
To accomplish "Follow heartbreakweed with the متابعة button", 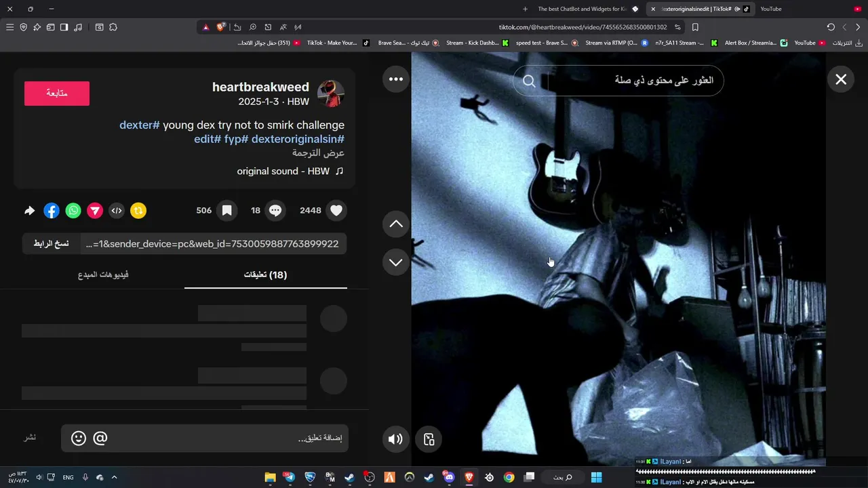I will tap(57, 94).
